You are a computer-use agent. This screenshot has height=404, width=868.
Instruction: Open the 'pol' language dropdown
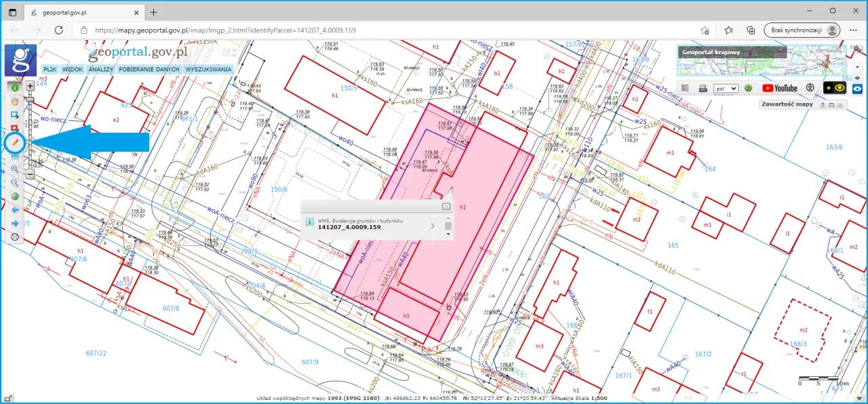(x=726, y=88)
